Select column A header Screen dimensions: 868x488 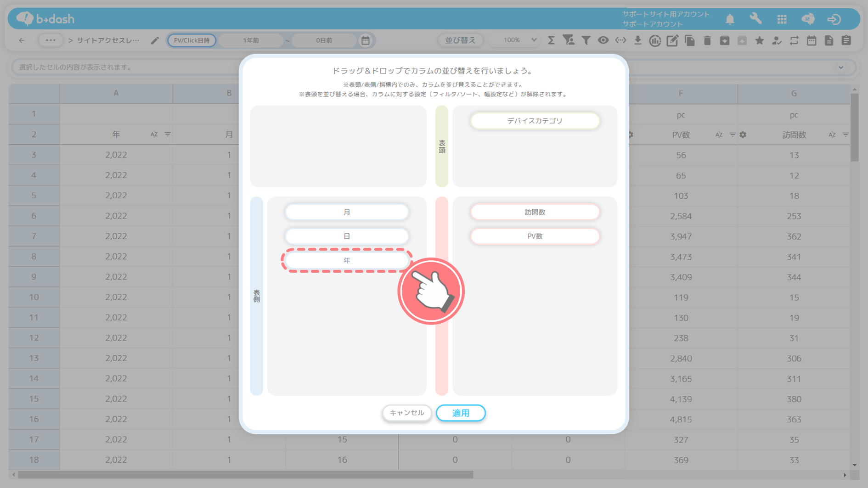coord(116,93)
